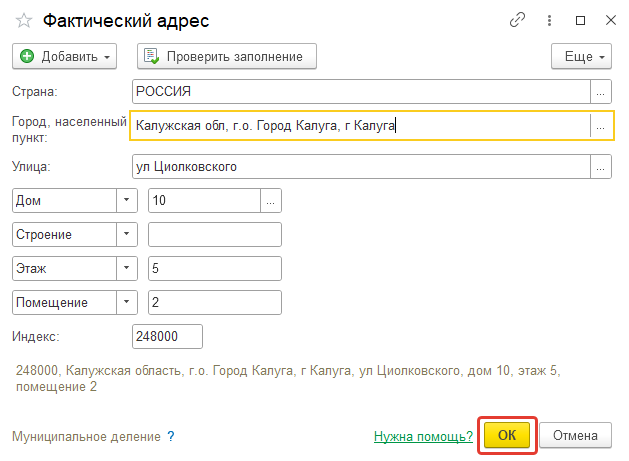This screenshot has width=629, height=461.
Task: Click Проверить заполнение button
Action: [227, 57]
